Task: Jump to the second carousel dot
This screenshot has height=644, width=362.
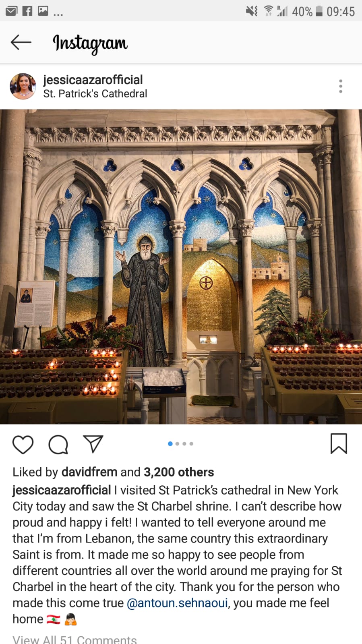Action: pyautogui.click(x=177, y=444)
